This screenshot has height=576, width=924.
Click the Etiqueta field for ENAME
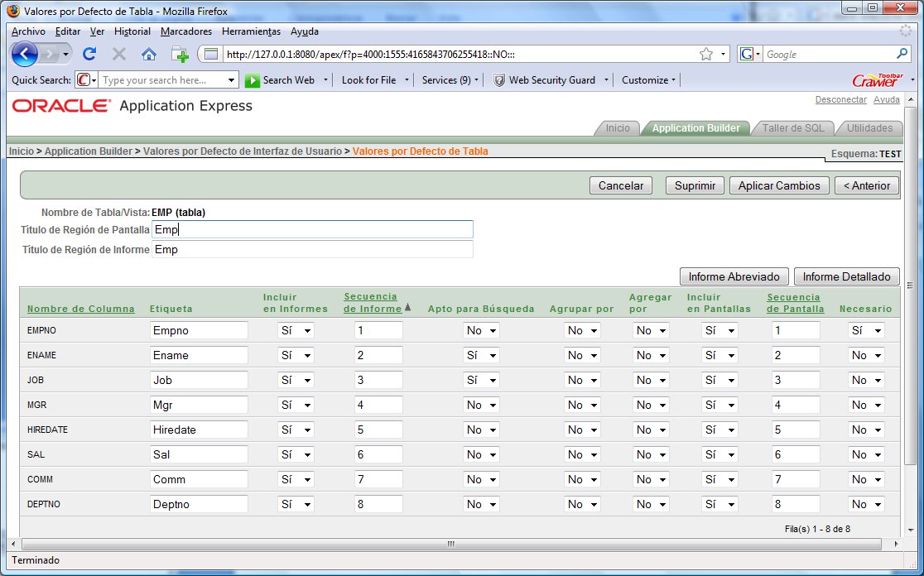point(199,355)
